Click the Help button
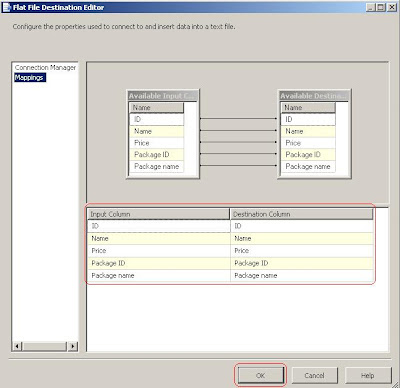400x388 pixels. point(367,375)
